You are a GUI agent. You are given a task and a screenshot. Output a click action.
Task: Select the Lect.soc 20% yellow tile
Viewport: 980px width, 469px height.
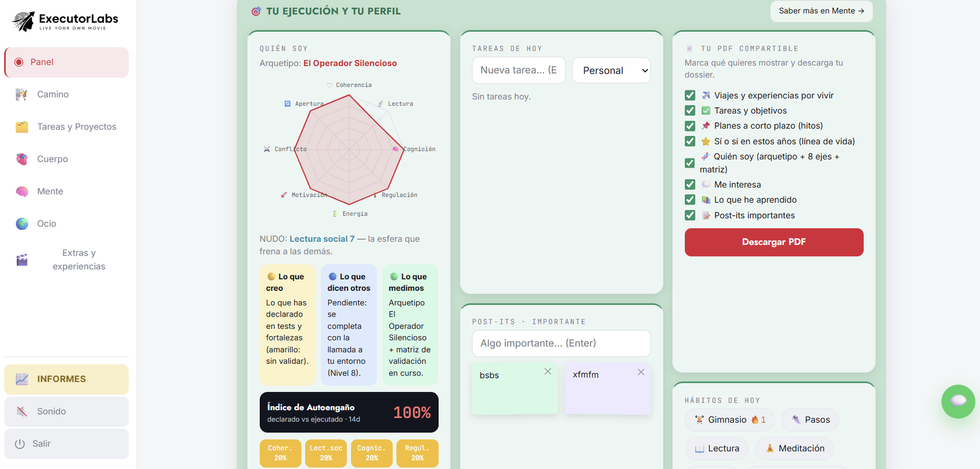[x=326, y=453]
